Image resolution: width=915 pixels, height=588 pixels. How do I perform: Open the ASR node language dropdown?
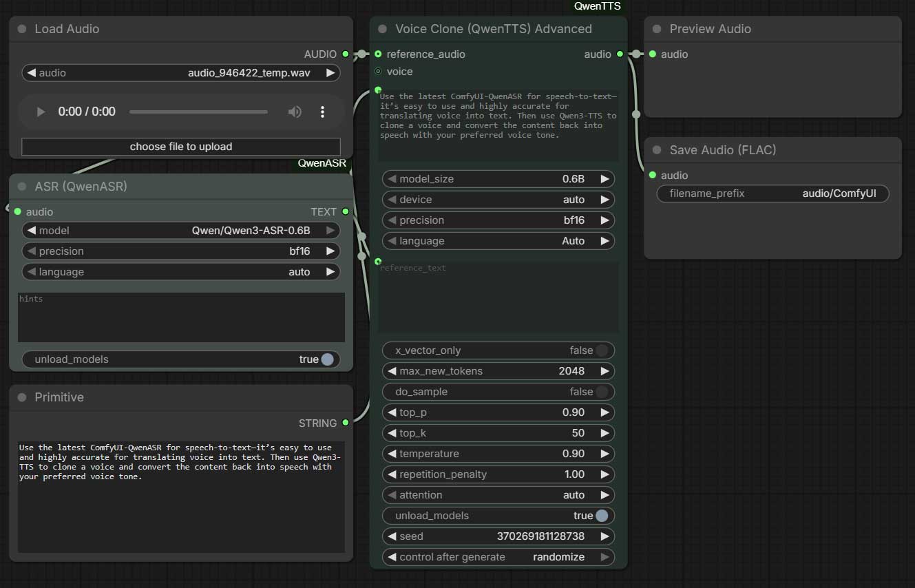(x=181, y=272)
